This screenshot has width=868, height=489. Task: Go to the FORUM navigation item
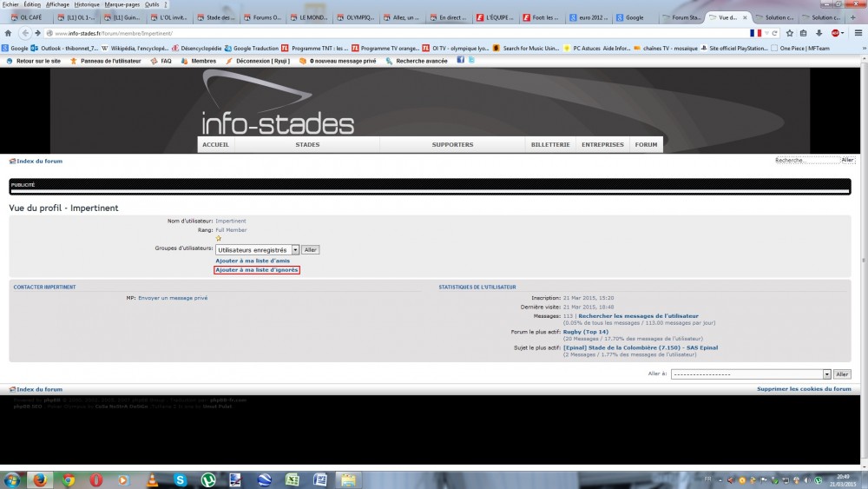[646, 144]
